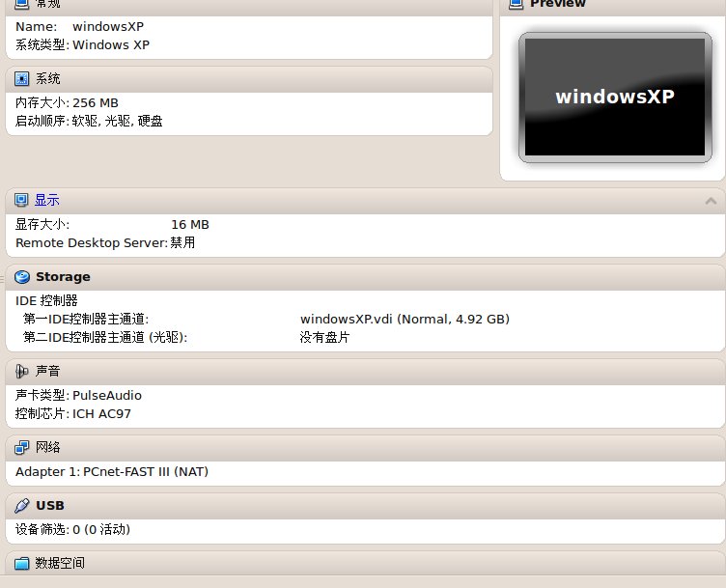
Task: Select the USB 设备筛选 0 (0 活动) row
Action: point(72,530)
